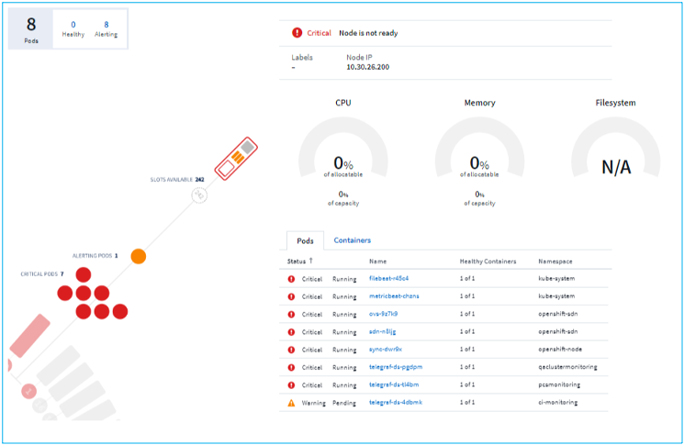Click the Filesystem N/A gauge

[x=616, y=148]
